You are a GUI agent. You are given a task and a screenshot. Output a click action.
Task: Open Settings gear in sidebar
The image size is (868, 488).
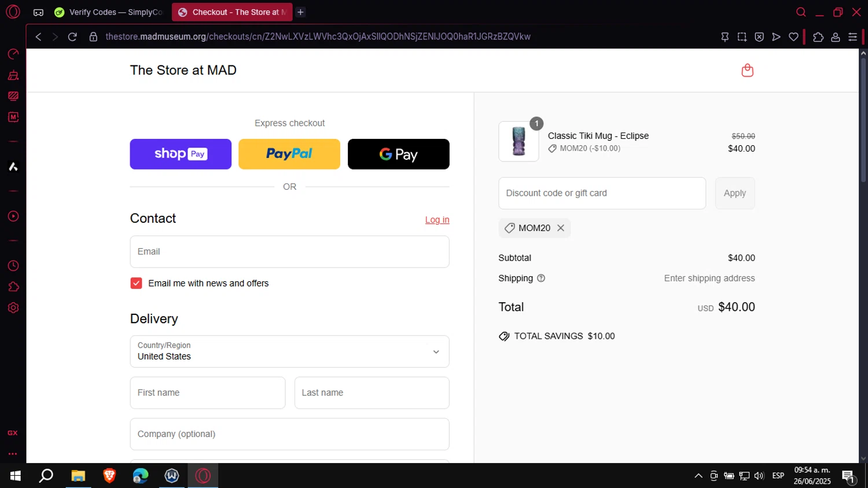tap(13, 307)
